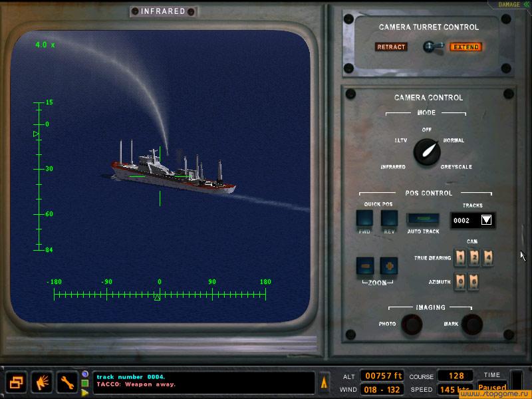This screenshot has height=399, width=532.
Task: Collapse the DAMAGE panel with its chevron
Action: point(525,4)
